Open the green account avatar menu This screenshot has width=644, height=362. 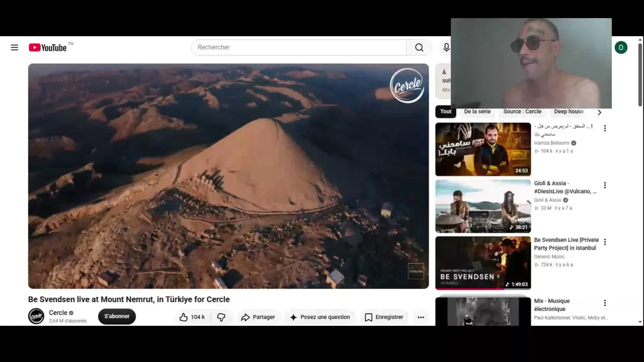621,47
